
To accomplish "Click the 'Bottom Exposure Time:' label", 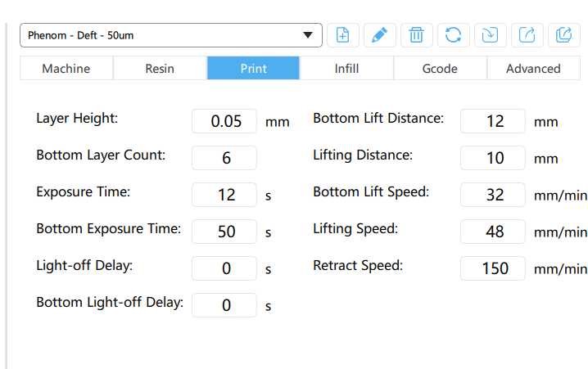I will [x=108, y=228].
